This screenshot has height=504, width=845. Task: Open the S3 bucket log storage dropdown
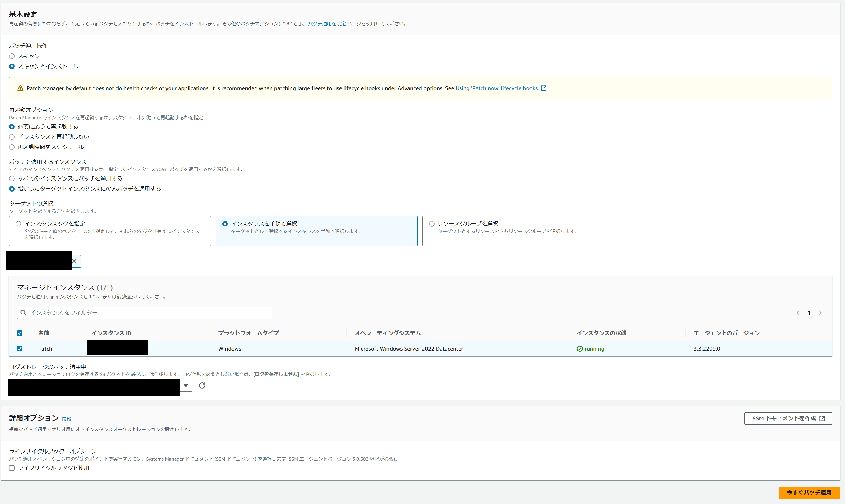click(x=186, y=386)
